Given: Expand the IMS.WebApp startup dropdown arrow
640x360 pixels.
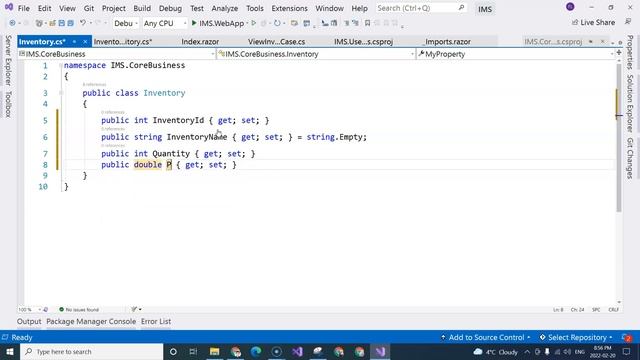Looking at the screenshot, I should 247,23.
